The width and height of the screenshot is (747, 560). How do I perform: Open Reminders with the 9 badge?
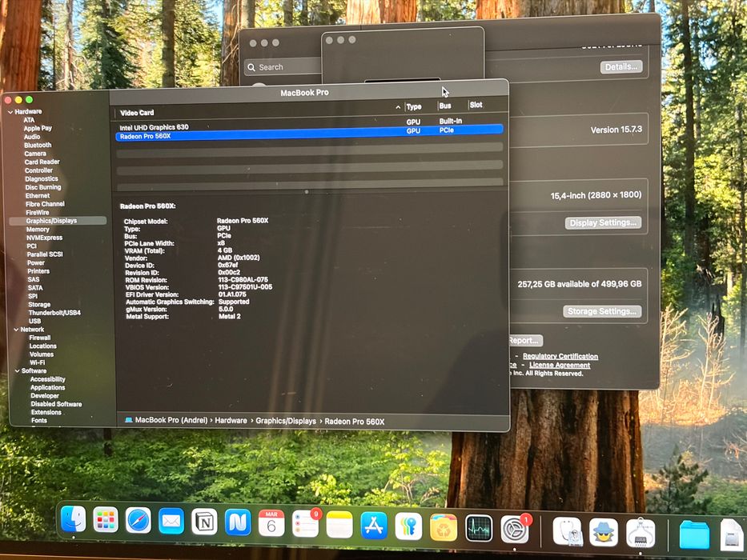click(305, 524)
